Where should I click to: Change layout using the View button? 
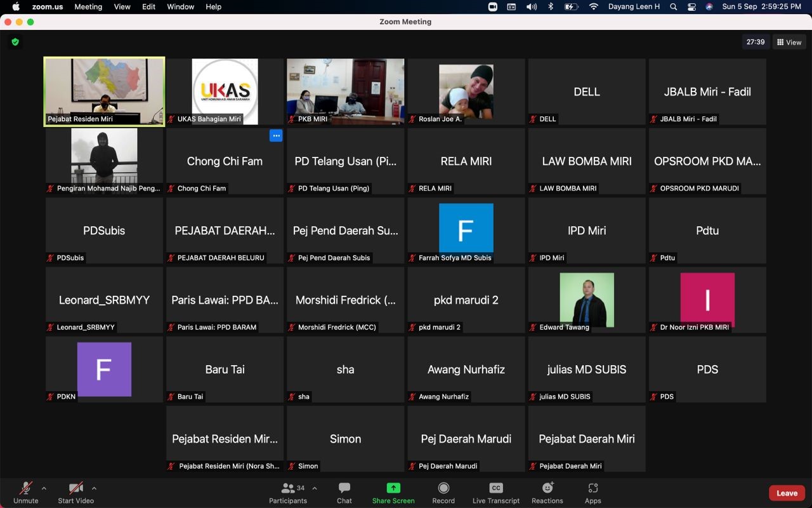(789, 42)
